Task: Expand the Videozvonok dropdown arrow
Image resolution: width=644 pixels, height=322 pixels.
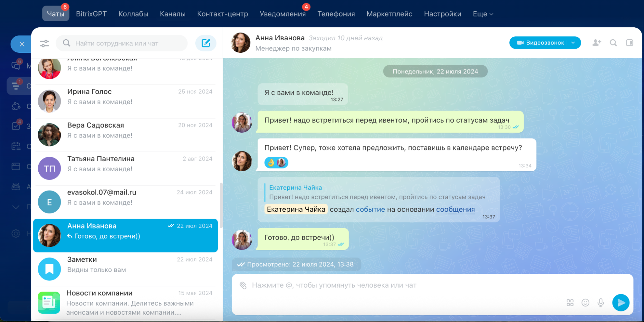Action: 573,43
